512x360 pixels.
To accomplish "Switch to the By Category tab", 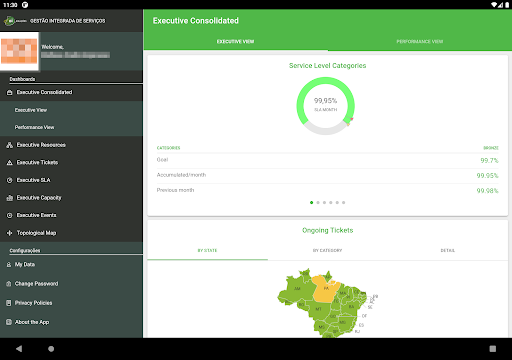I will click(x=327, y=250).
